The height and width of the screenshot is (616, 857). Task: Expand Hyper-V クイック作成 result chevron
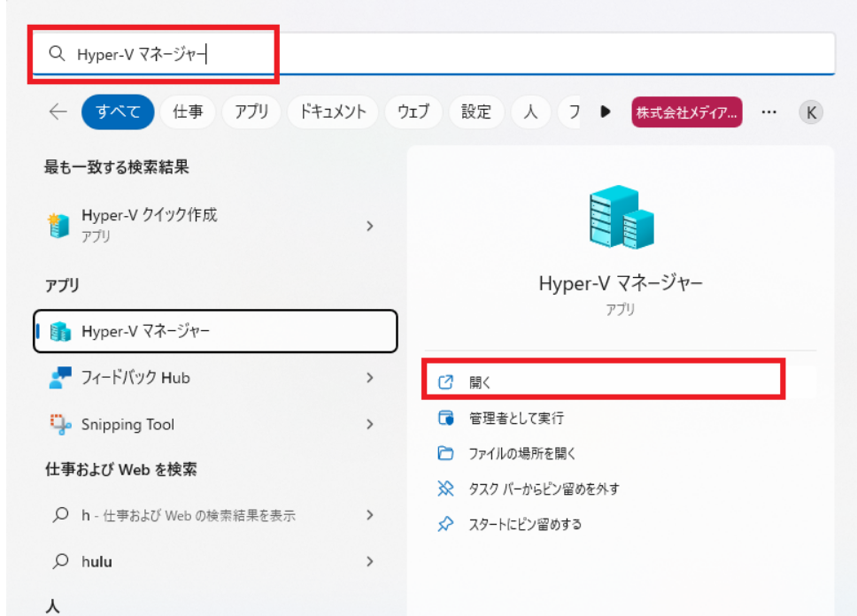[x=370, y=226]
